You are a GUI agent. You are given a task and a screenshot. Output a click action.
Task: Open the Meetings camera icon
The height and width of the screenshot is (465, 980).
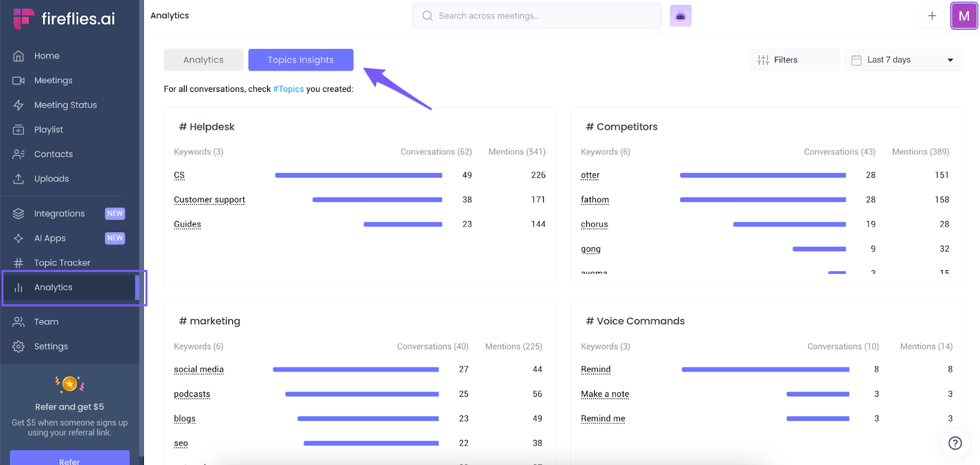pyautogui.click(x=18, y=80)
